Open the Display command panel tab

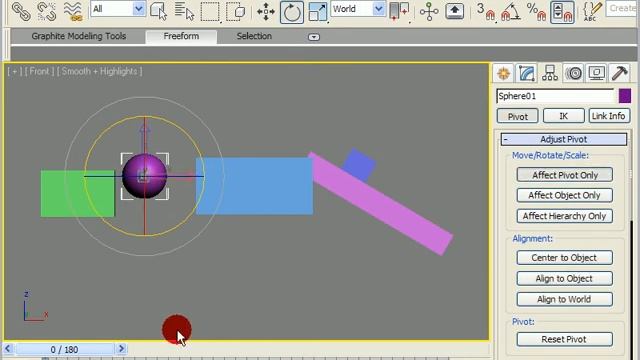[x=596, y=73]
